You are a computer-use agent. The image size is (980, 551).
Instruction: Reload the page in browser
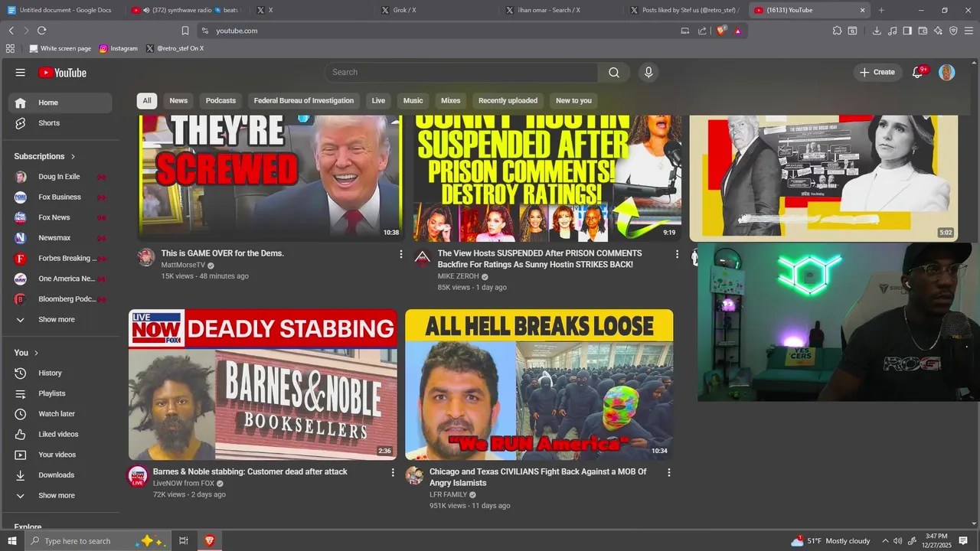tap(41, 31)
